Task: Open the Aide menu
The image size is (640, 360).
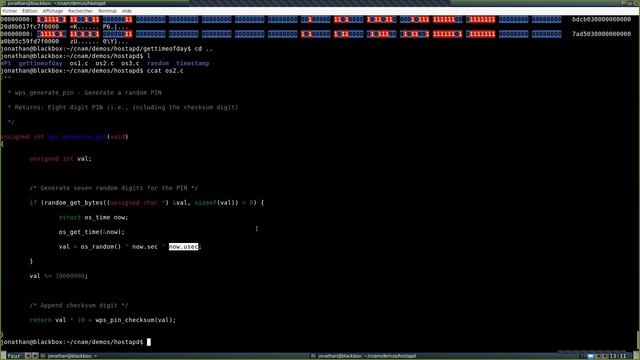Action: 127,11
